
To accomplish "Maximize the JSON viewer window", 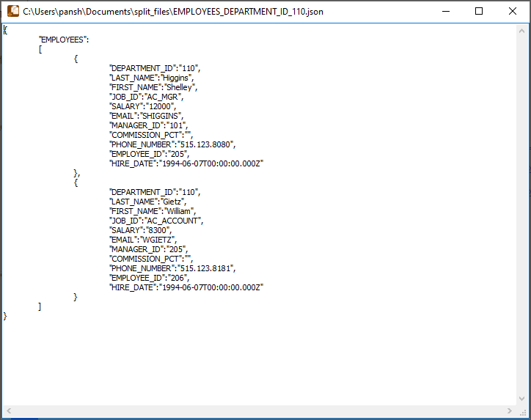I will [479, 12].
